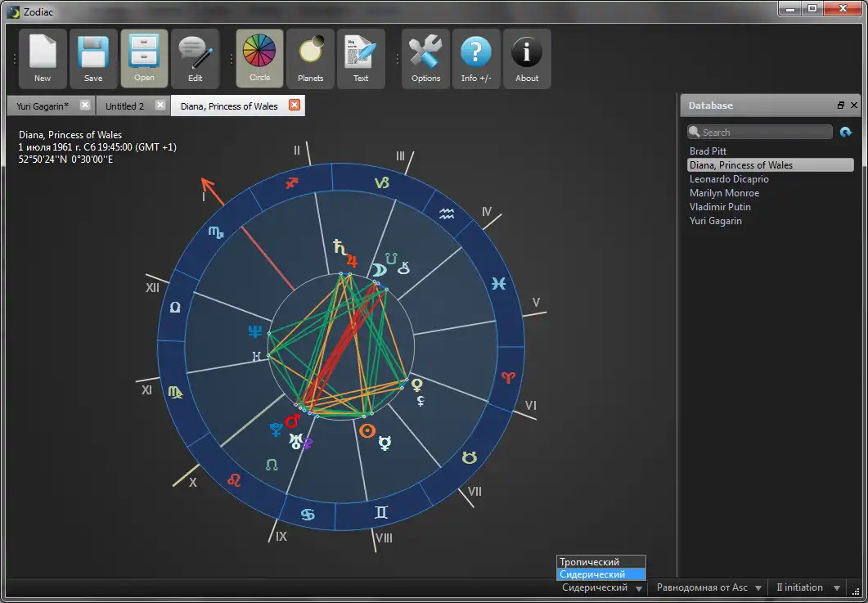Open the About info icon
The height and width of the screenshot is (603, 868).
[x=527, y=59]
